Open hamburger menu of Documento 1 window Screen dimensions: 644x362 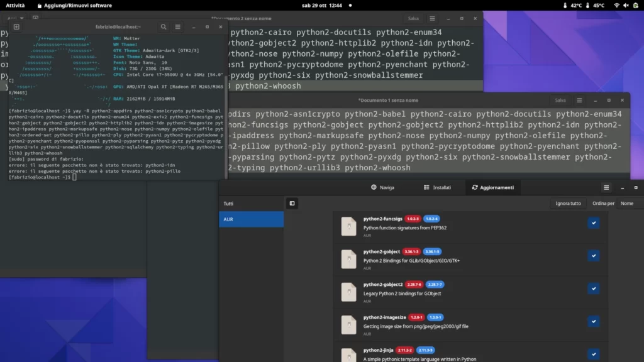579,100
